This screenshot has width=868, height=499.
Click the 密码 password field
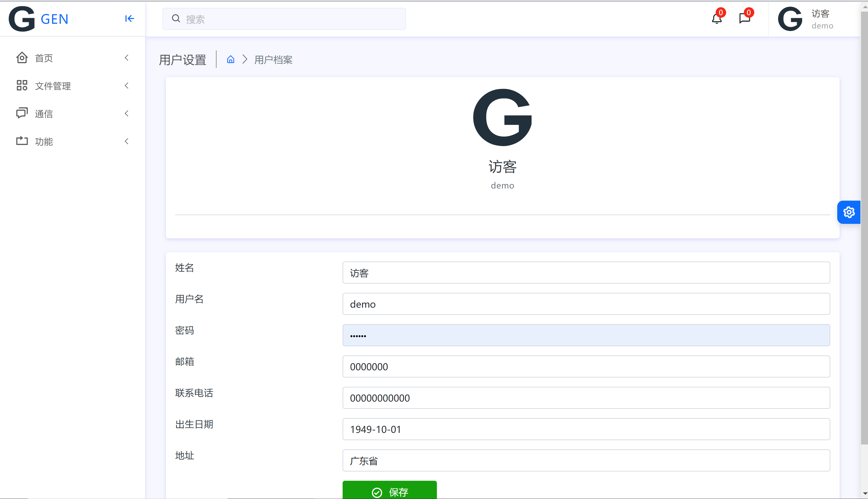pos(586,335)
